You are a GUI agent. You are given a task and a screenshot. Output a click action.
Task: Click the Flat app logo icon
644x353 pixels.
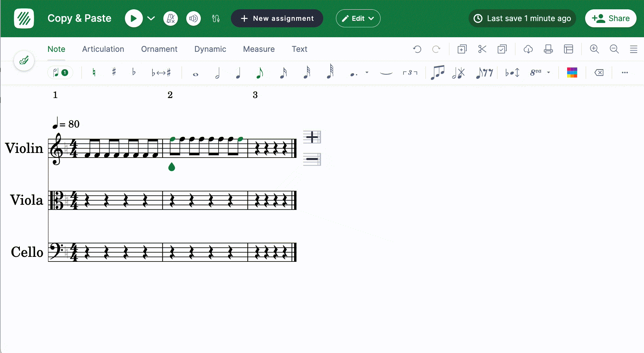tap(24, 18)
